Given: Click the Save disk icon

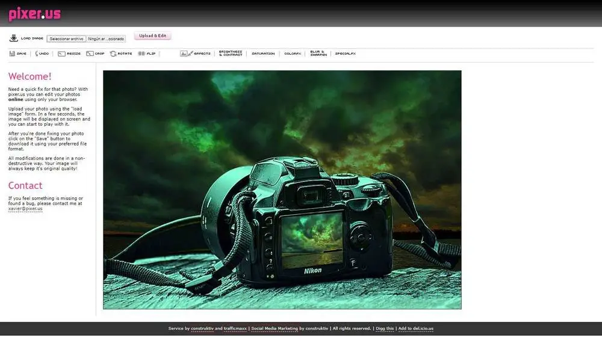Looking at the screenshot, I should (x=12, y=54).
